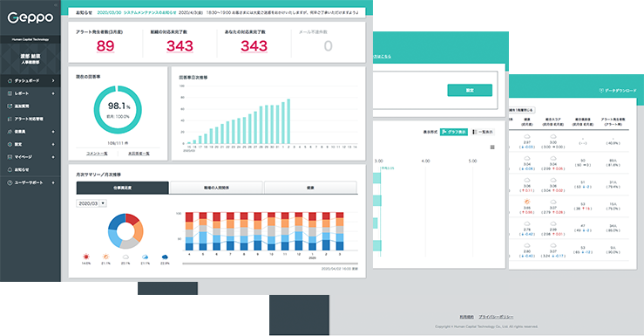This screenshot has width=644, height=336.
Task: Click the stacked bar for month 4
Action: click(189, 231)
